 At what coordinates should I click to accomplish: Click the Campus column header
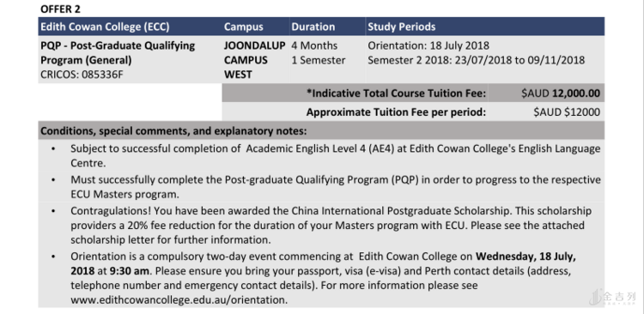tap(244, 27)
